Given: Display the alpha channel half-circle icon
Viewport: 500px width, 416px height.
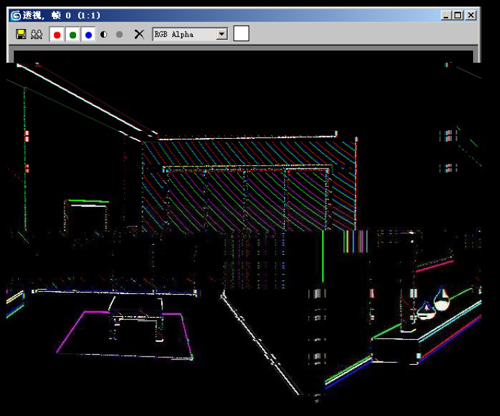Looking at the screenshot, I should [x=104, y=35].
